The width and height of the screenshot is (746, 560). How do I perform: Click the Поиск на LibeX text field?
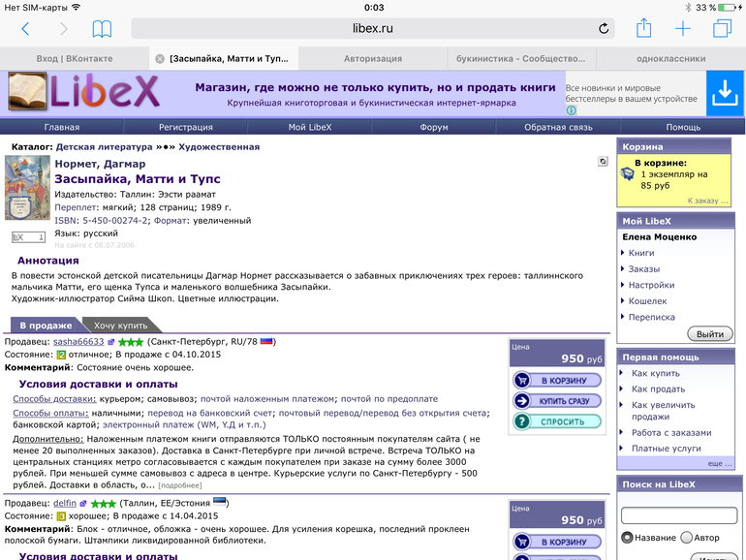[678, 515]
